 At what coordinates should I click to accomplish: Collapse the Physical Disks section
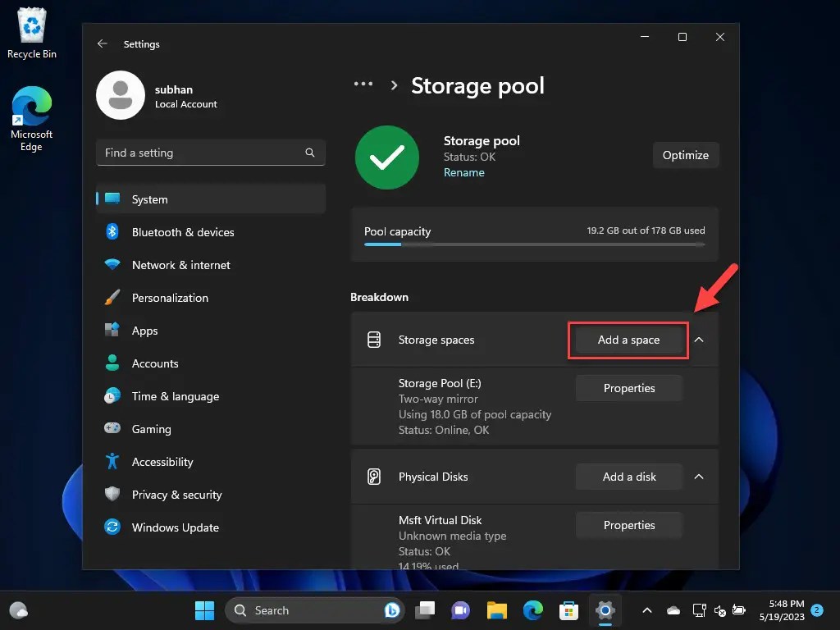pos(699,477)
